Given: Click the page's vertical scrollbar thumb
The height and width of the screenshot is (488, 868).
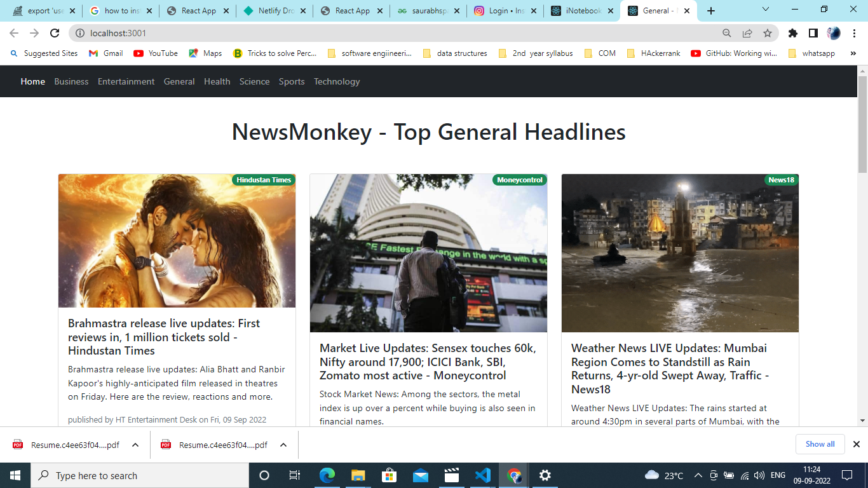Looking at the screenshot, I should [862, 124].
